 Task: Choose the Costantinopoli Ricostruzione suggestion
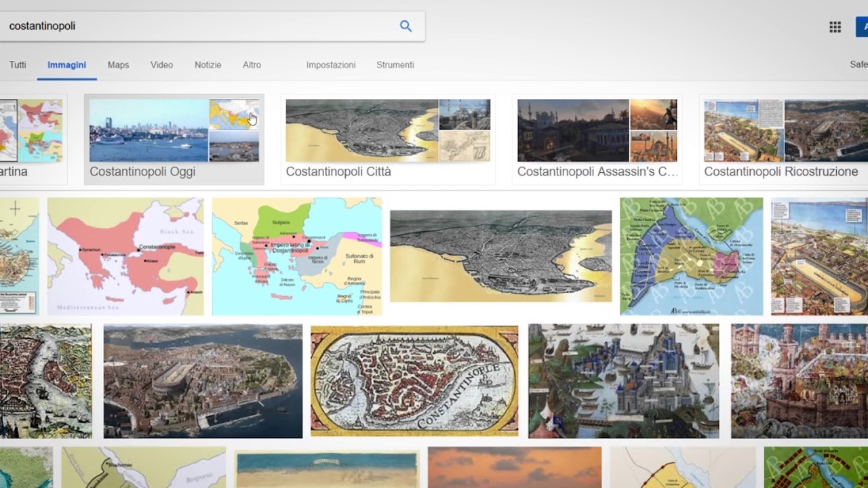coord(783,139)
